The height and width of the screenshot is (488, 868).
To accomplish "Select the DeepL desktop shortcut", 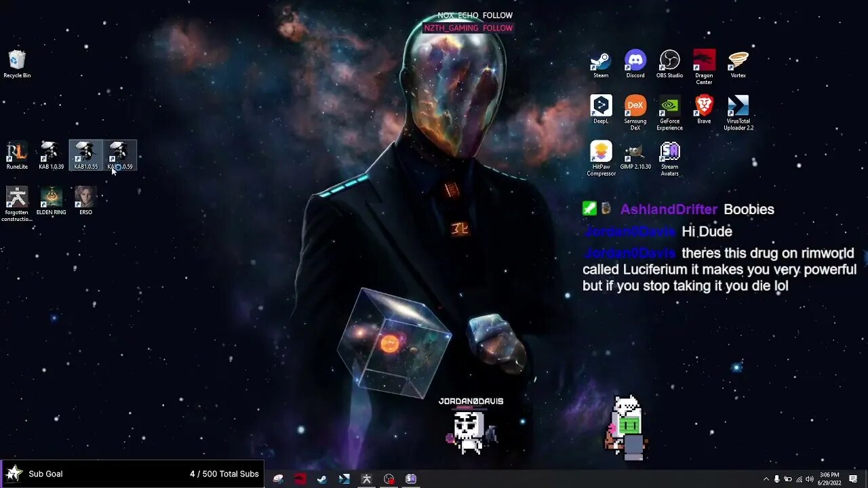I will (601, 110).
